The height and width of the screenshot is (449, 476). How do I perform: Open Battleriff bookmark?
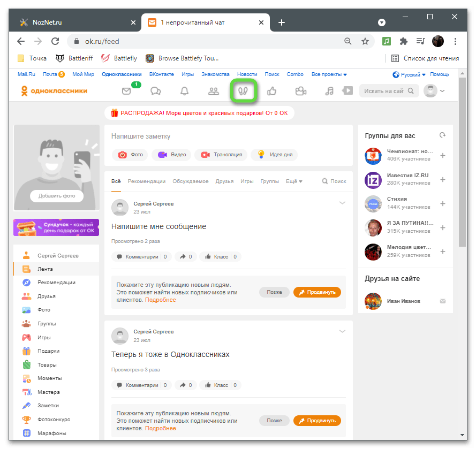tap(74, 58)
